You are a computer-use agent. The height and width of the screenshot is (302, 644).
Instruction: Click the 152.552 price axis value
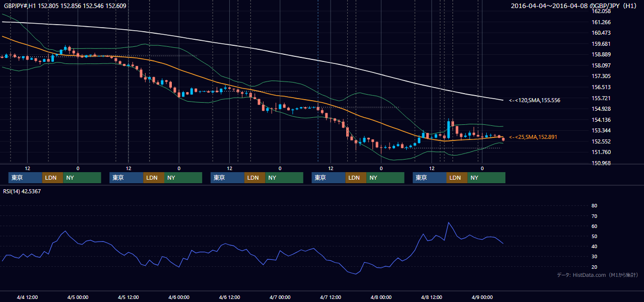pyautogui.click(x=601, y=141)
